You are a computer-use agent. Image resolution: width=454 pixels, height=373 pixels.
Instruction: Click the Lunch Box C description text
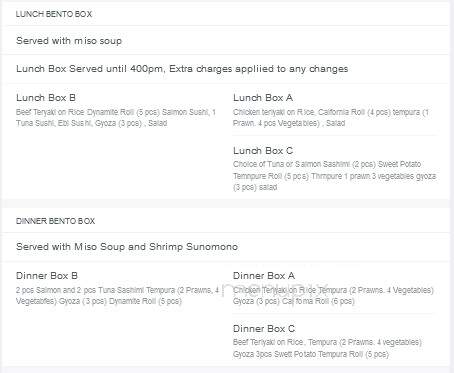click(334, 176)
